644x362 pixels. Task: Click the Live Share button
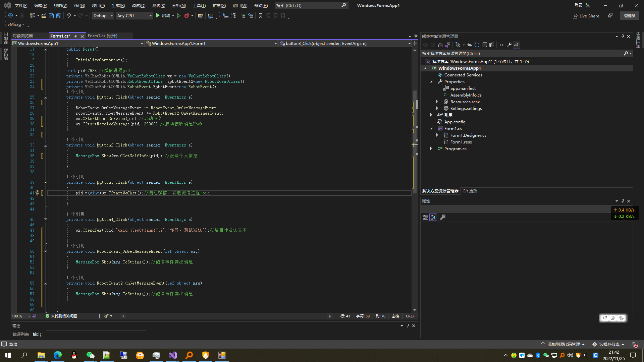[586, 16]
